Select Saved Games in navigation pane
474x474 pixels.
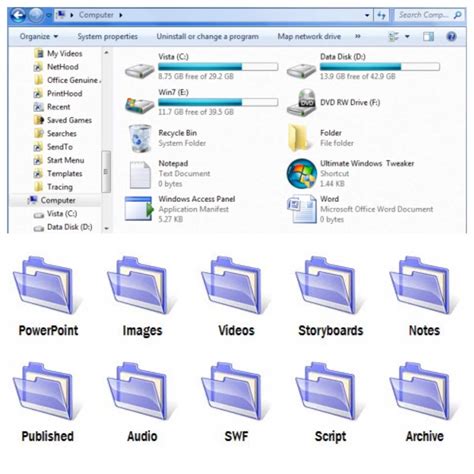63,120
